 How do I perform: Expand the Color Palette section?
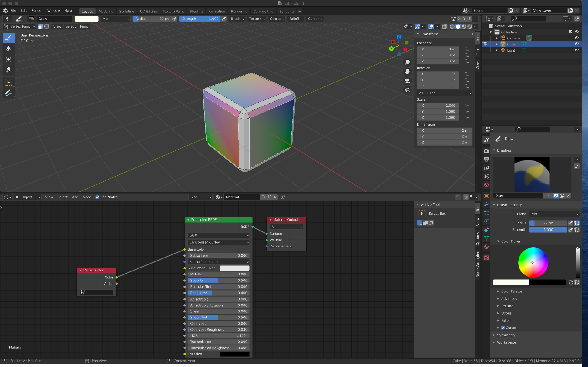click(x=511, y=291)
